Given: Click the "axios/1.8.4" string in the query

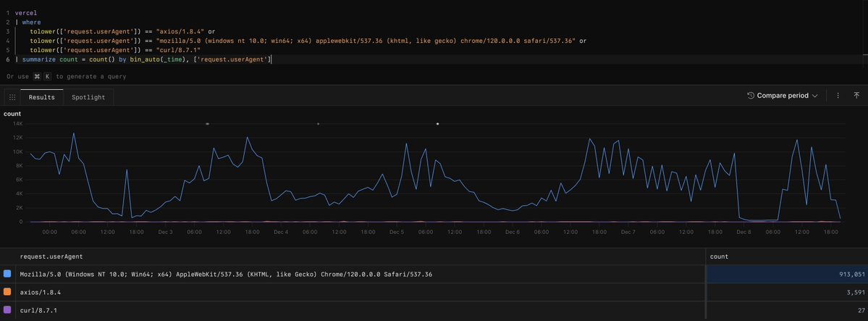Looking at the screenshot, I should [x=180, y=32].
